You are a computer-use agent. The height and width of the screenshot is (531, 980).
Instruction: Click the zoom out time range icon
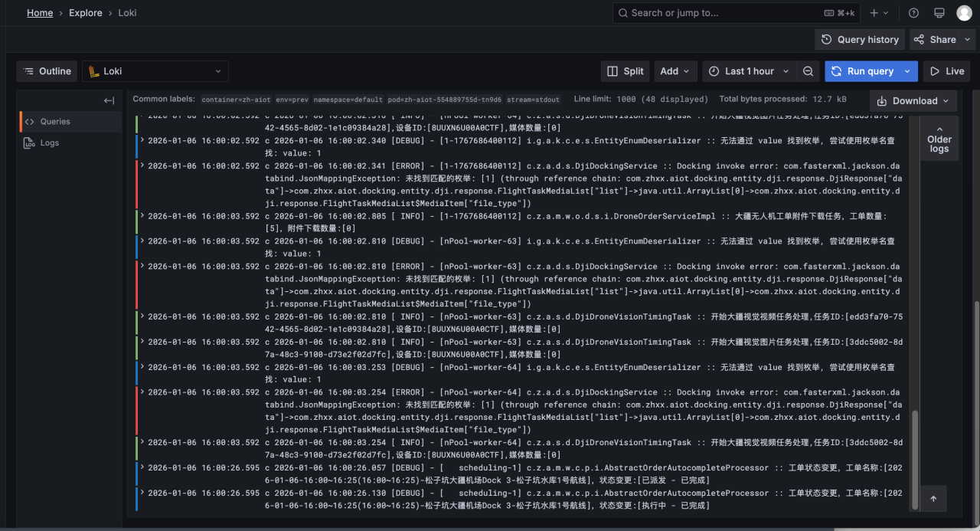click(808, 71)
